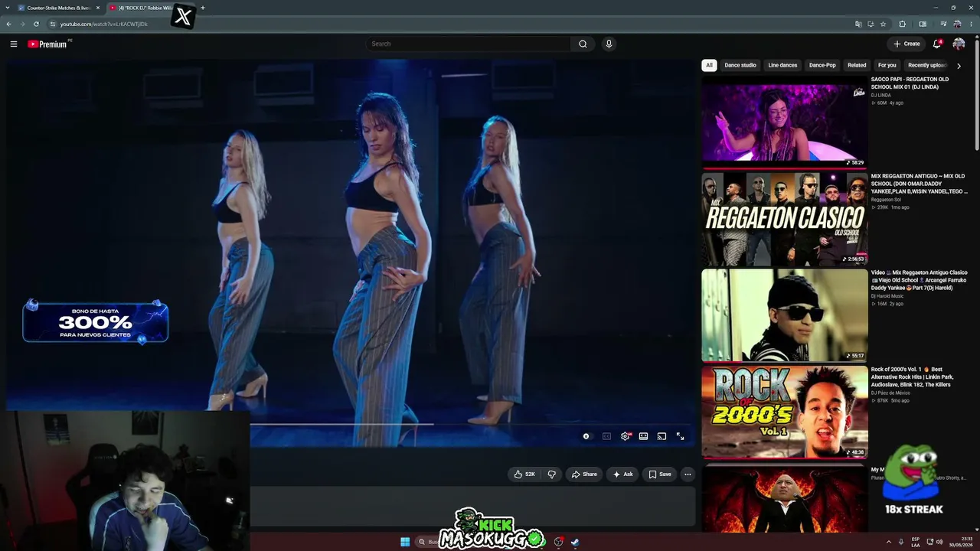Image resolution: width=980 pixels, height=551 pixels.
Task: Seek the video using the progress bar
Action: click(472, 423)
